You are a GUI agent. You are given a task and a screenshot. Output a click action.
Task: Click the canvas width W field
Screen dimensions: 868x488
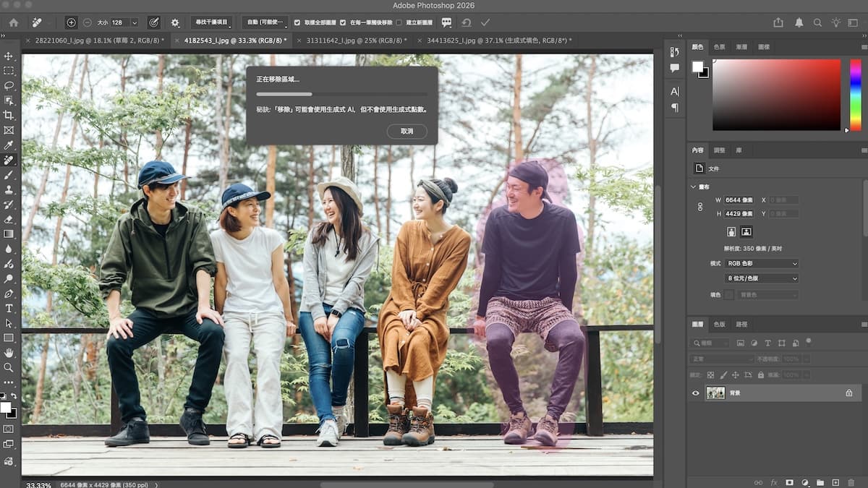739,200
